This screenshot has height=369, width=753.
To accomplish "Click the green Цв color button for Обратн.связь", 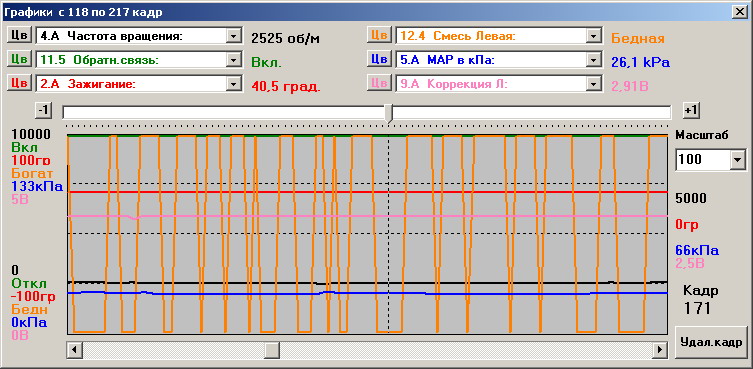I will [x=19, y=59].
